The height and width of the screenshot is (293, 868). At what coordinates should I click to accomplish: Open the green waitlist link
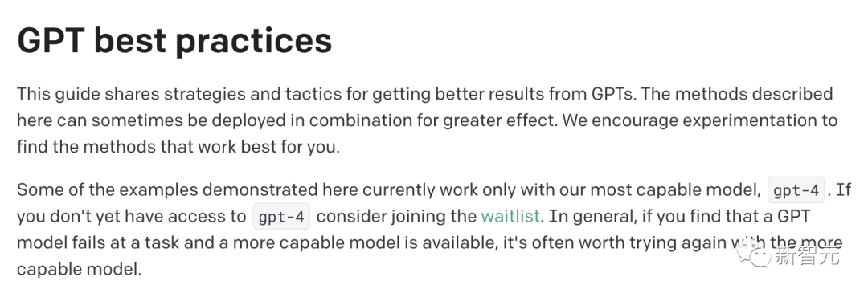point(510,216)
